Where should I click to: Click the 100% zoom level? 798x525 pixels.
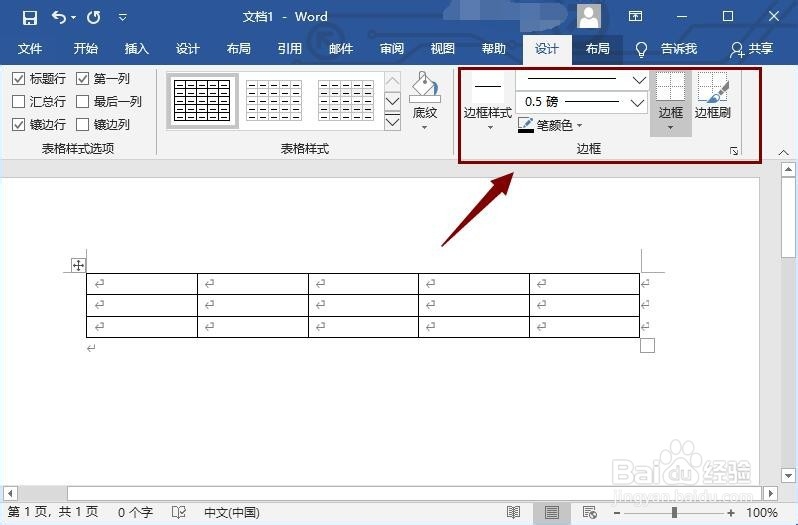pos(762,512)
